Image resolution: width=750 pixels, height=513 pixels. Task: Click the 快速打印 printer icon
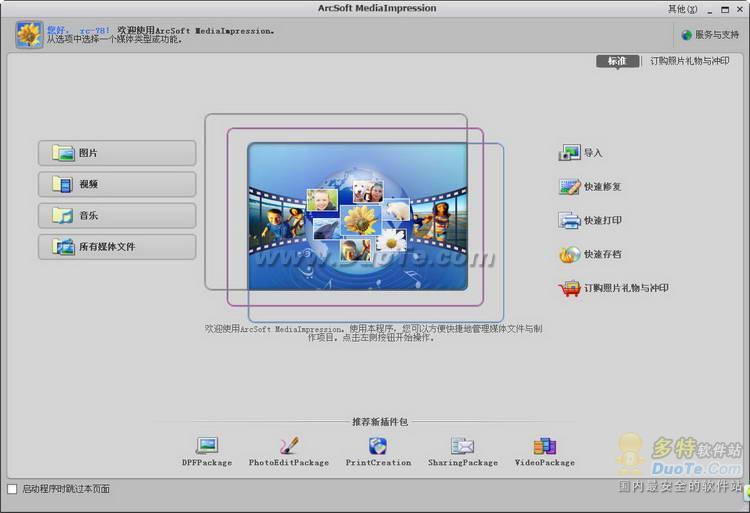tap(569, 220)
